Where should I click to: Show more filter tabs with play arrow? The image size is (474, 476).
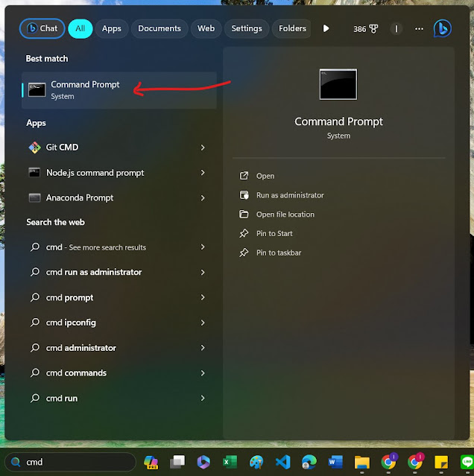(326, 28)
